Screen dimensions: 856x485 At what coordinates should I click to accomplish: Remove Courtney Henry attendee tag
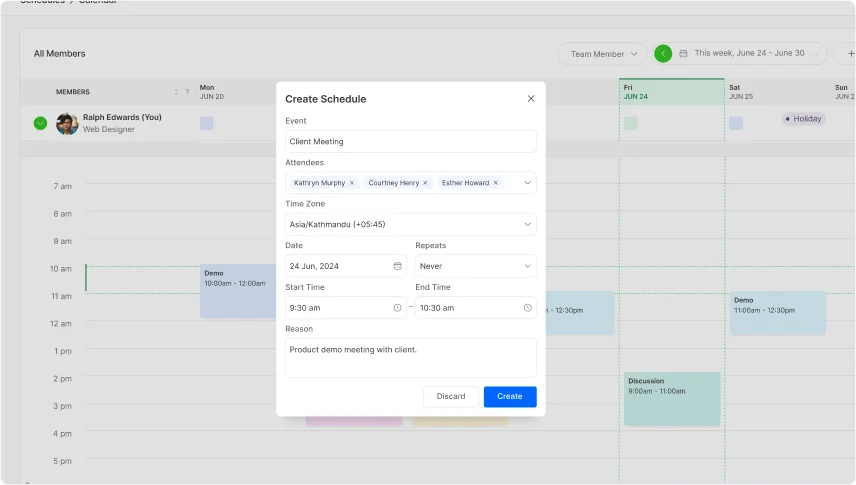425,183
